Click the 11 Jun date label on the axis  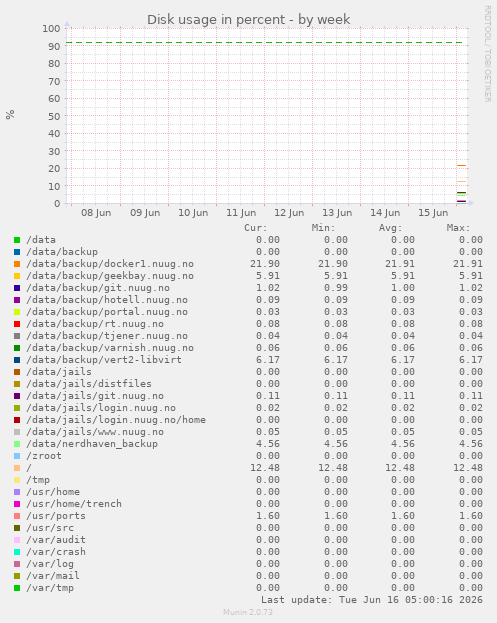(241, 213)
